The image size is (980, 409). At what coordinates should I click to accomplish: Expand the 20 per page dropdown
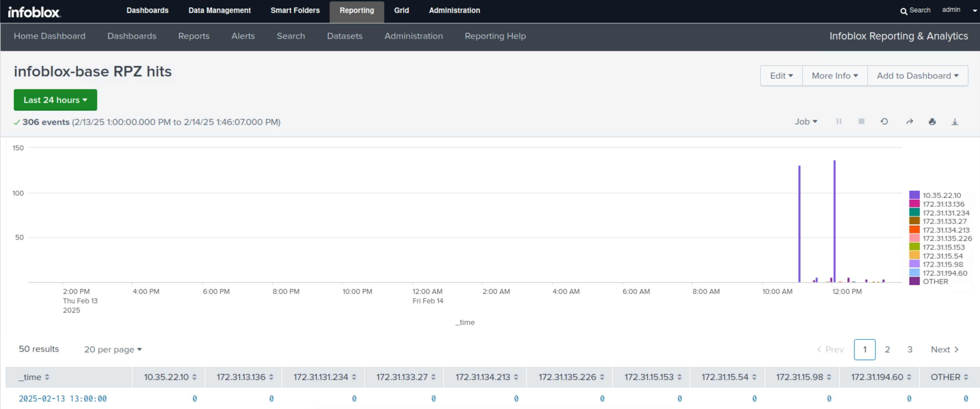(113, 349)
